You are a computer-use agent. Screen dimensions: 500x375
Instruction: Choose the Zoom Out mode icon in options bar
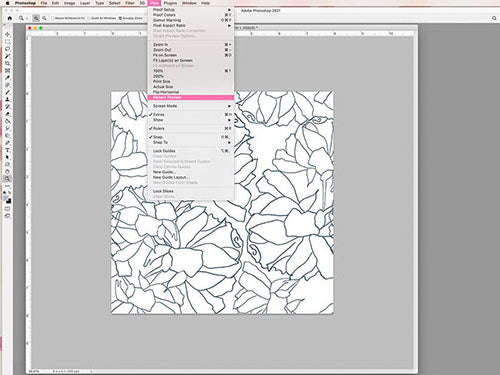tap(44, 18)
